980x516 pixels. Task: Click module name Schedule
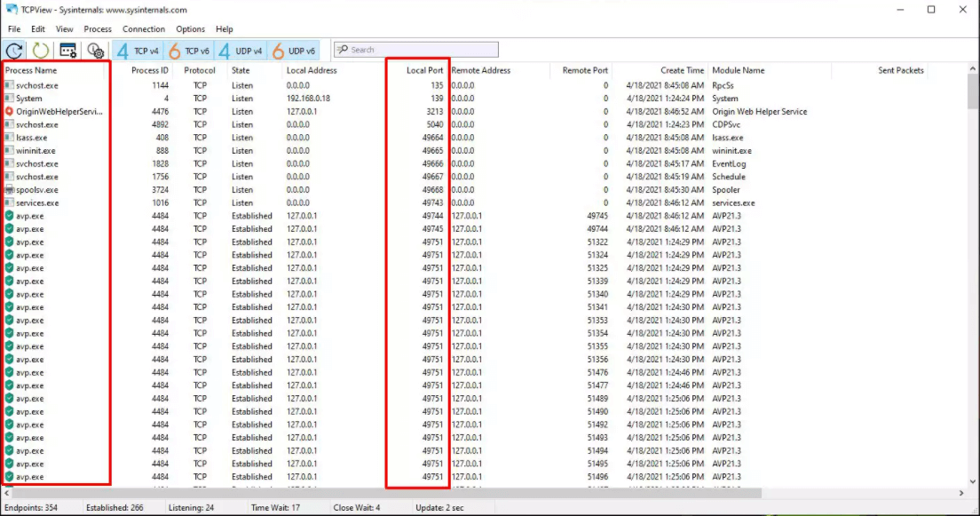tap(728, 177)
